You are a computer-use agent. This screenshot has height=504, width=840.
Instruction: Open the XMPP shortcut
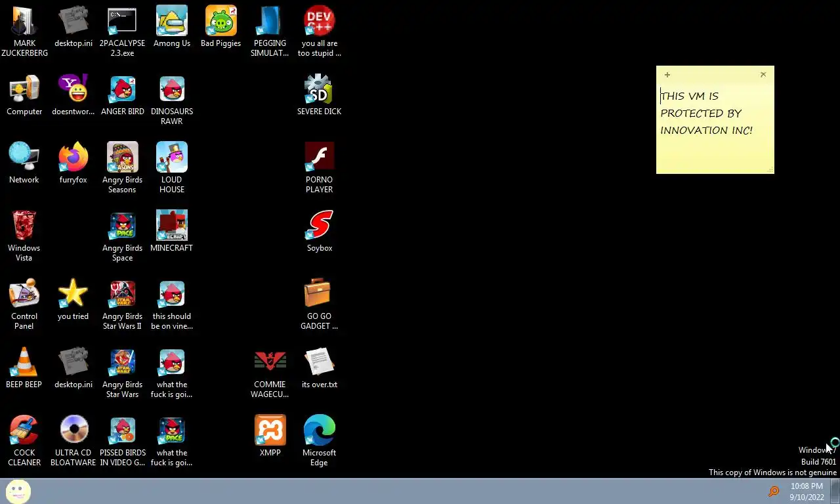pyautogui.click(x=270, y=436)
